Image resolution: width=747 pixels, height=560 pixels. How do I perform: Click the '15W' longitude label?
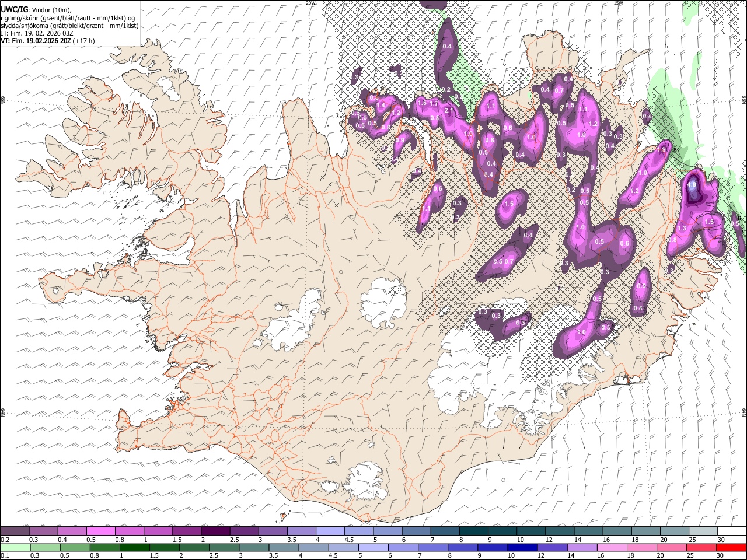[618, 3]
